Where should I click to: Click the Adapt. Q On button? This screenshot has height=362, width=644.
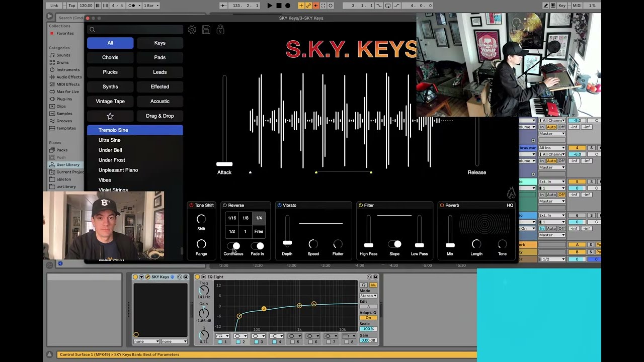coord(368,318)
